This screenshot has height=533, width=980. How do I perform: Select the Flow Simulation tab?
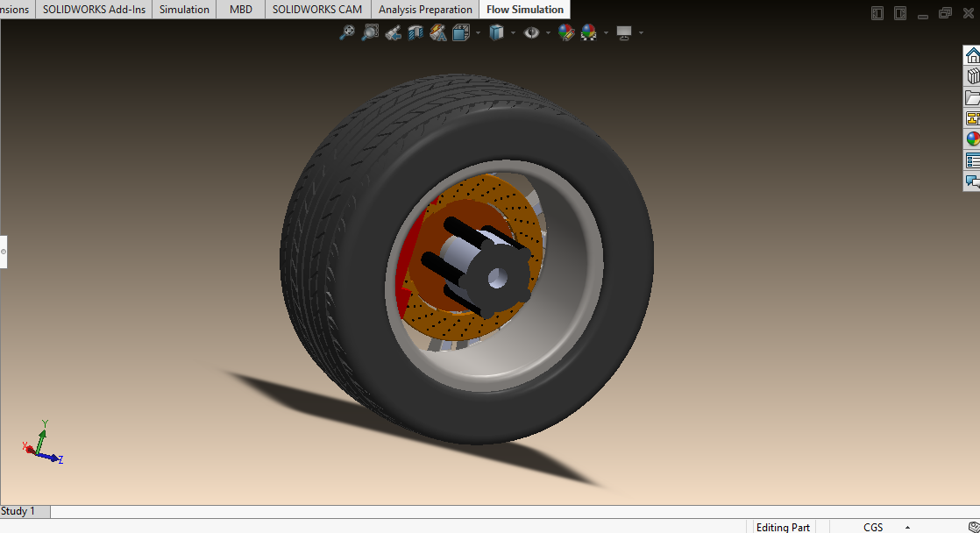point(525,10)
